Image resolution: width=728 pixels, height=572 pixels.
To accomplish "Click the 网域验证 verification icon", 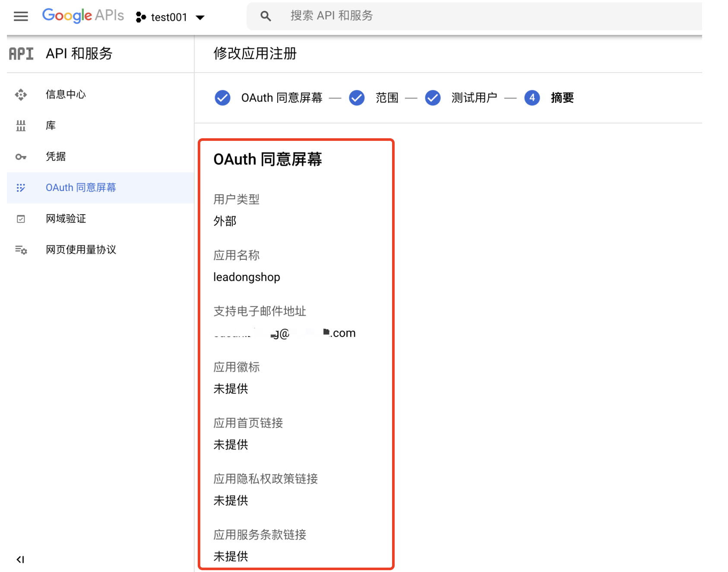I will tap(21, 219).
